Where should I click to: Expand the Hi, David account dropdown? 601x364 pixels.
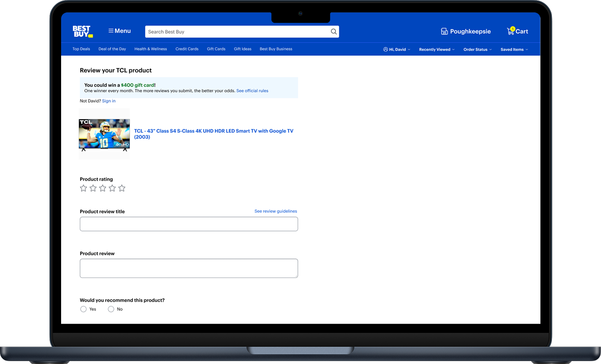click(x=397, y=49)
